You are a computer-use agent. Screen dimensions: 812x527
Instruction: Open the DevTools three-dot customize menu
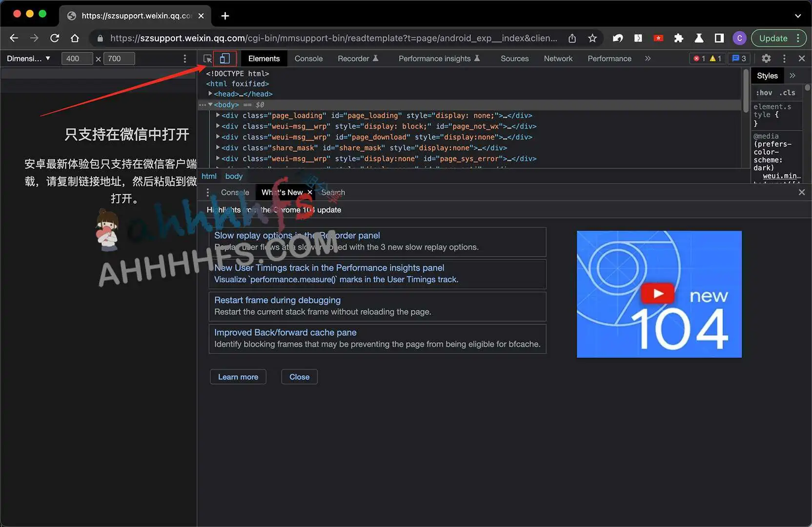pyautogui.click(x=784, y=58)
